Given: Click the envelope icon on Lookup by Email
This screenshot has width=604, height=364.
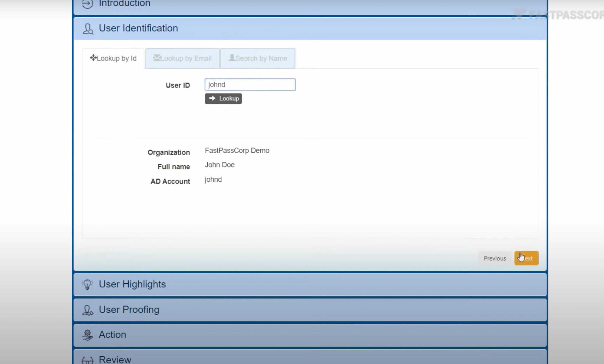Looking at the screenshot, I should tap(157, 58).
